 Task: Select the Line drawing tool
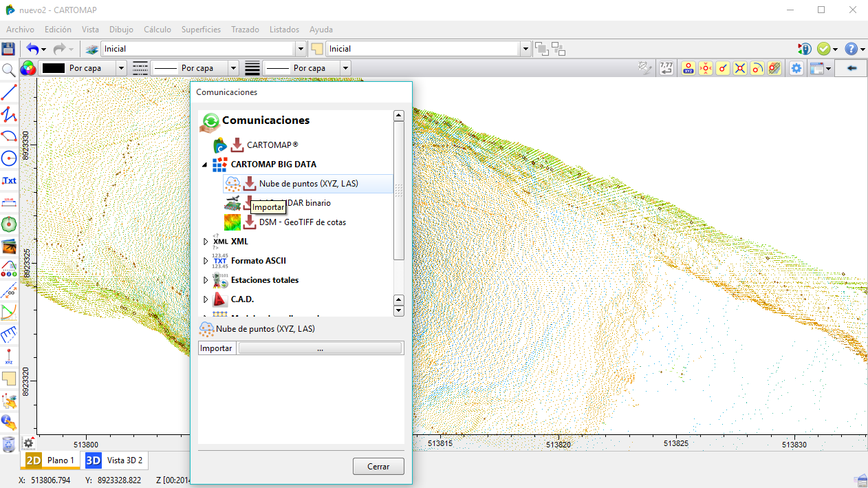[9, 92]
